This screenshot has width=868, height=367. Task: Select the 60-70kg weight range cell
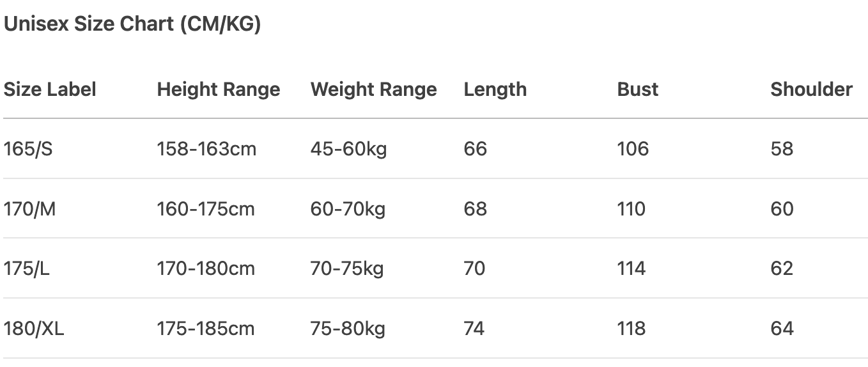tap(348, 209)
